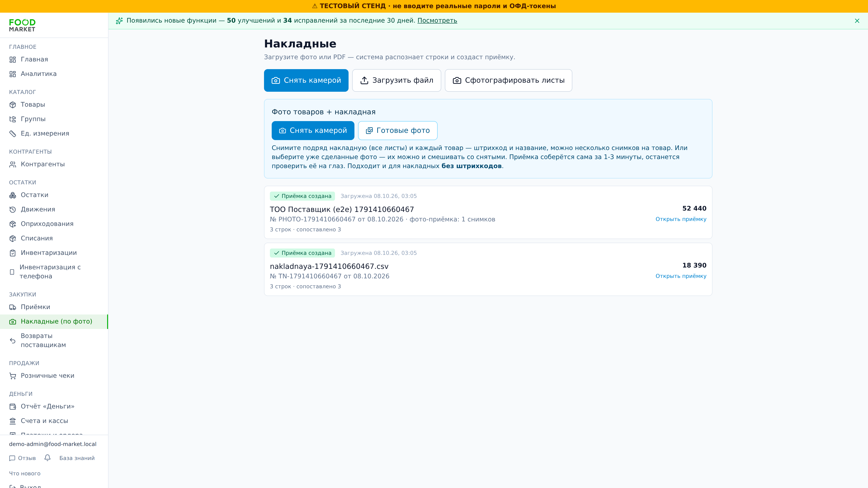The height and width of the screenshot is (488, 868).
Task: Choose Готовые фото option
Action: tap(398, 131)
